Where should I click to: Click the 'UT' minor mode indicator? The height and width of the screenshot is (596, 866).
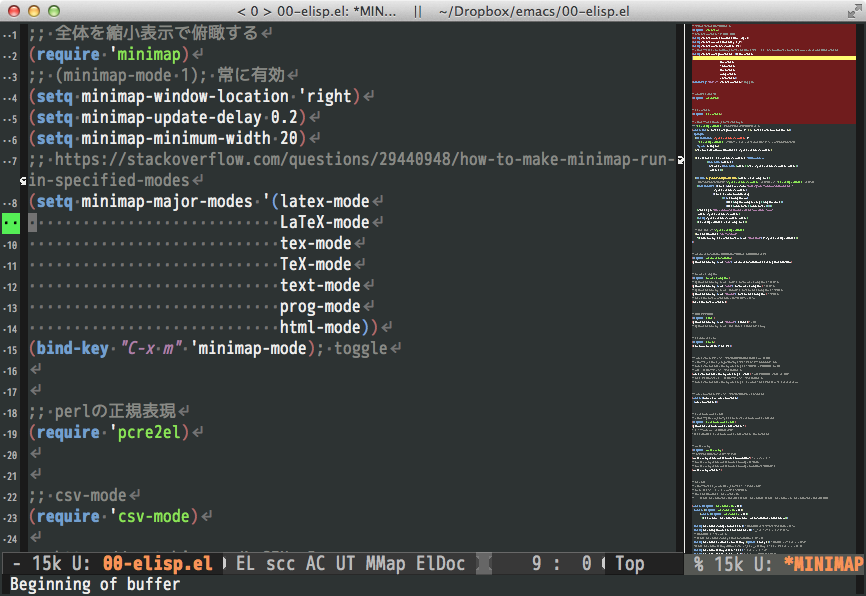[345, 563]
